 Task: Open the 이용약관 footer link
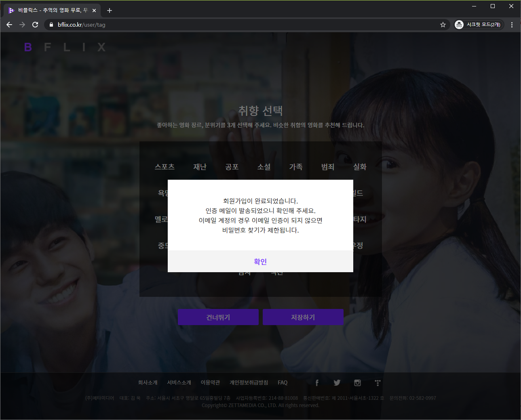click(x=210, y=382)
